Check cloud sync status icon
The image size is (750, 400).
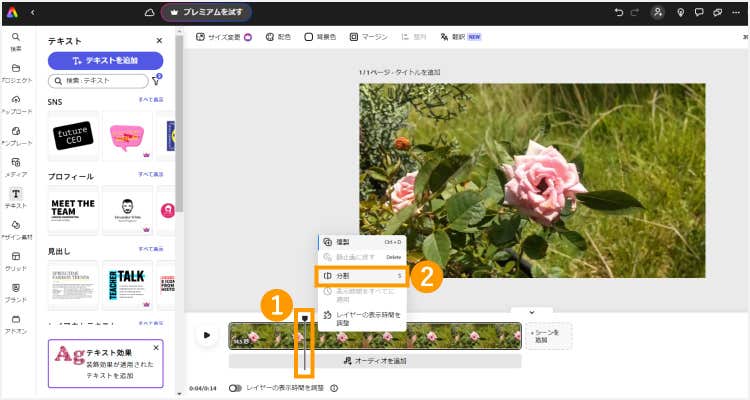[149, 12]
